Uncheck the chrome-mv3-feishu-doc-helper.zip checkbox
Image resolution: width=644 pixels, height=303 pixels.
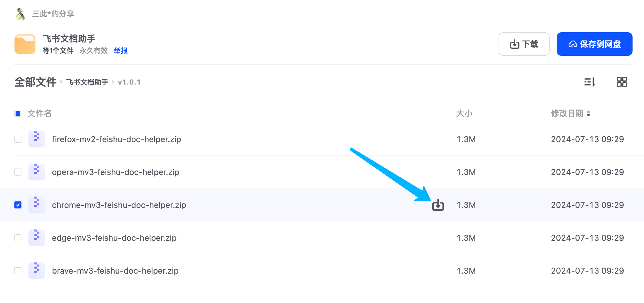[18, 205]
